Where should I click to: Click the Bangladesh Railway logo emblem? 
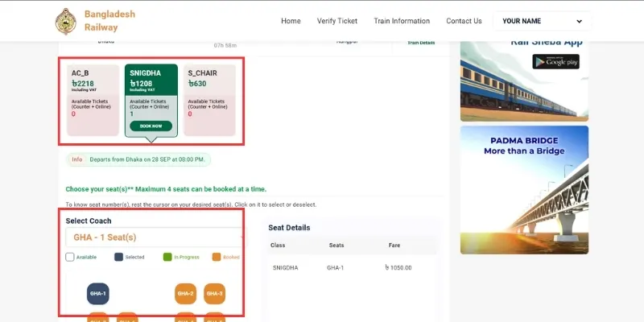(66, 22)
